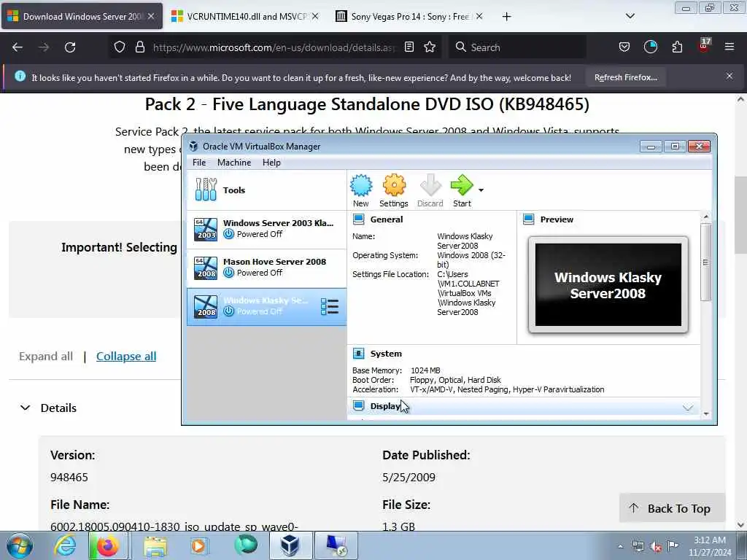Viewport: 747px width, 560px height.
Task: Open VM Settings gear icon
Action: click(393, 190)
